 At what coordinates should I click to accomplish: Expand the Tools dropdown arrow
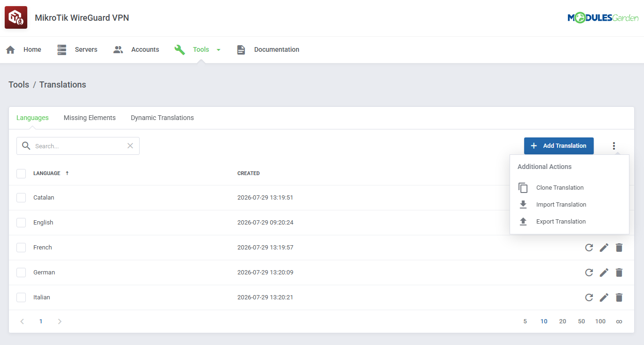tap(218, 50)
